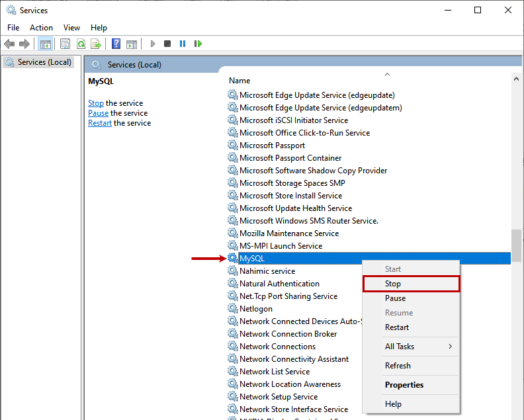Select Network Setup Service
This screenshot has width=524, height=420.
pyautogui.click(x=279, y=397)
